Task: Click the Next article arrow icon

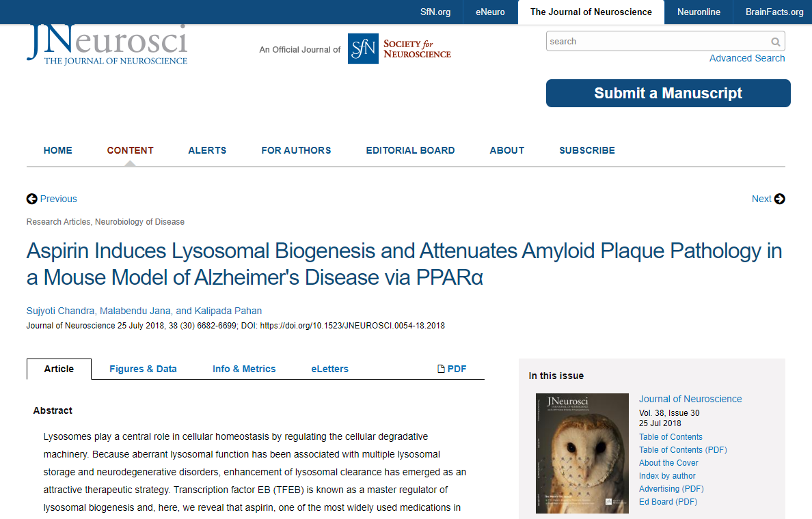Action: coord(779,199)
